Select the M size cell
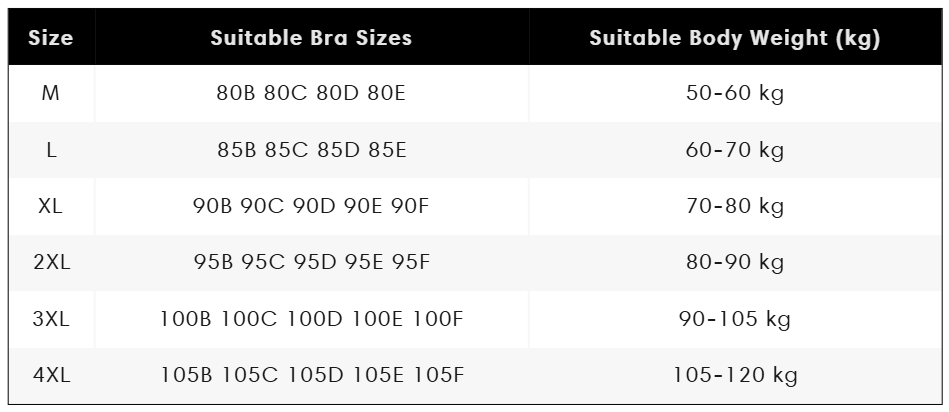Screen dimensions: 949x412 [x=51, y=93]
